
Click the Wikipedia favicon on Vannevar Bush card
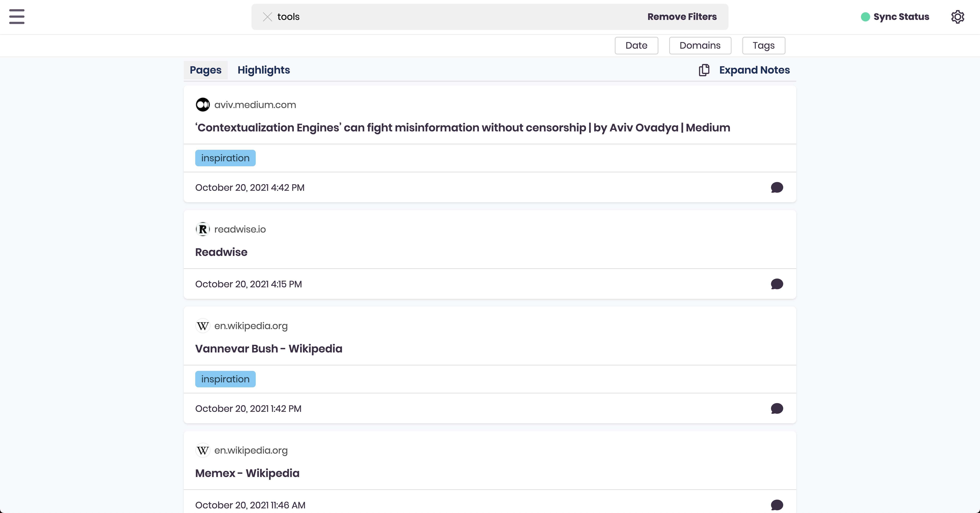click(x=202, y=326)
